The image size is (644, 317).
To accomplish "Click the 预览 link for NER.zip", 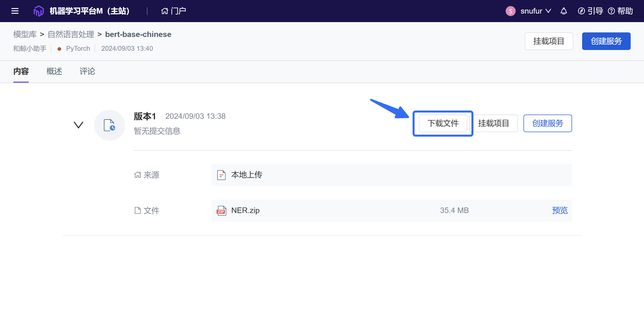I will (x=560, y=210).
